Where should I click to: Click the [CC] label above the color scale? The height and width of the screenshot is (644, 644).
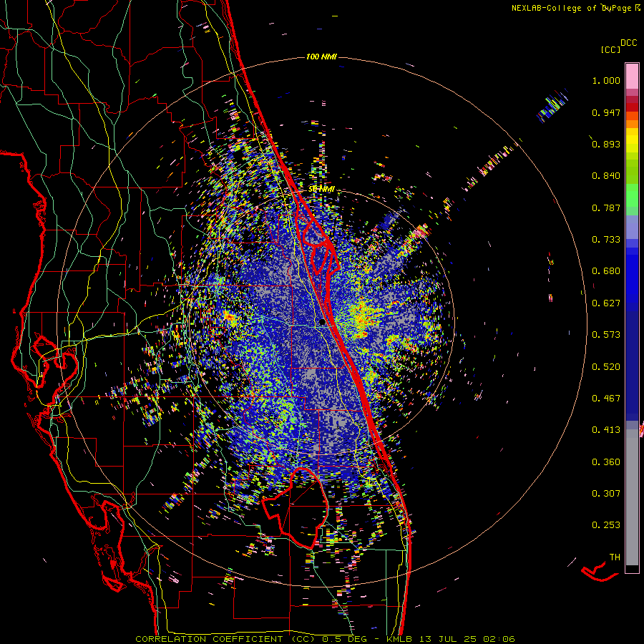(610, 49)
